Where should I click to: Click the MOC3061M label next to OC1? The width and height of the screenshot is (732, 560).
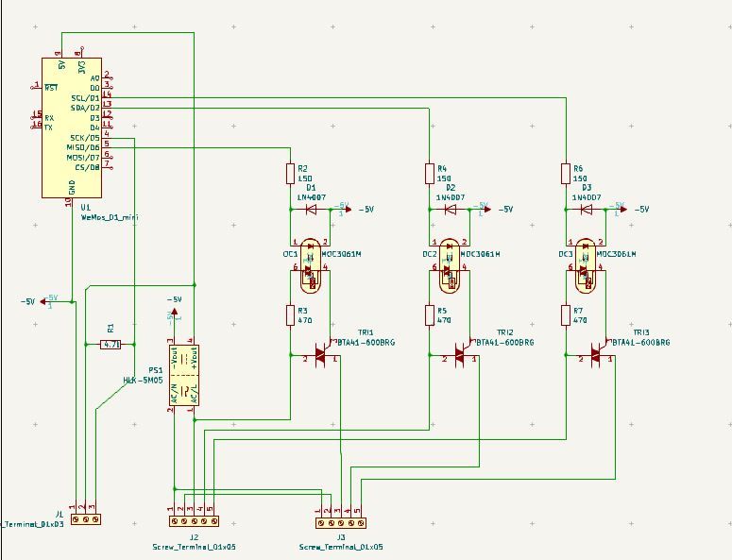[341, 254]
